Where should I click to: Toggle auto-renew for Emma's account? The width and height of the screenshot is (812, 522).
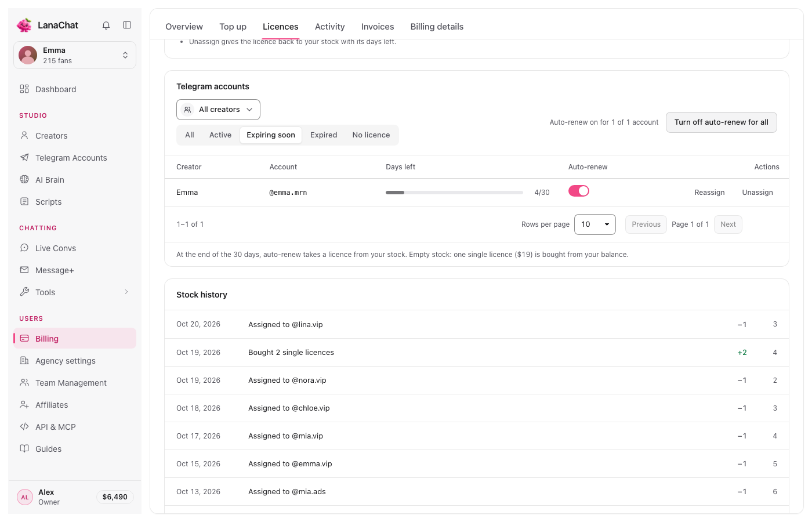point(579,191)
